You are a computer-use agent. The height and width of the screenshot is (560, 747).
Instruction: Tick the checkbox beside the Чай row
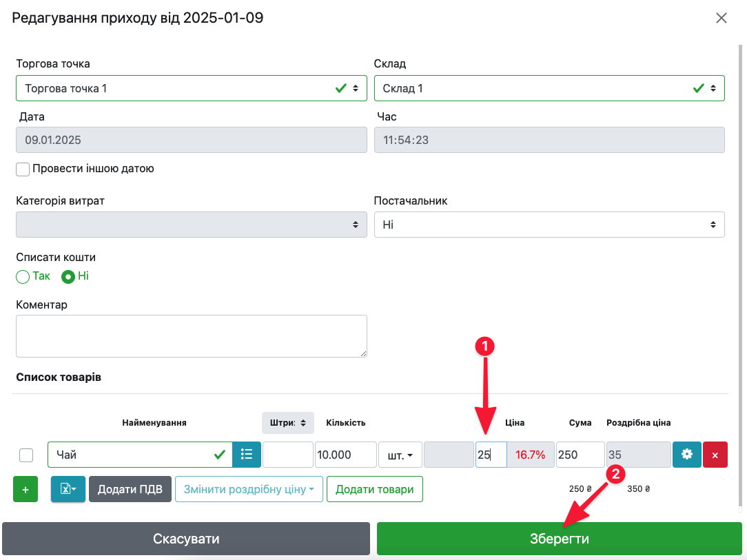click(x=26, y=455)
